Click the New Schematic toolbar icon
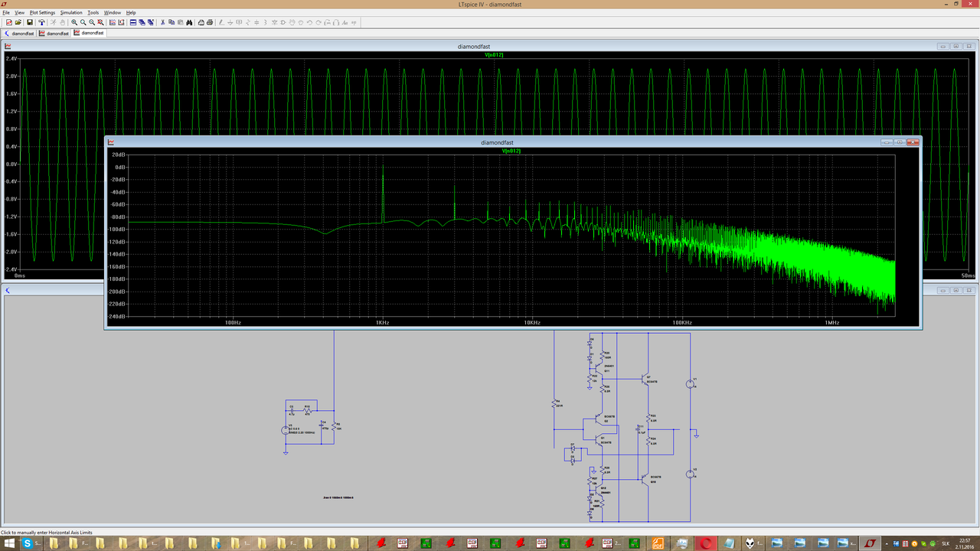Viewport: 980px width, 551px height. point(8,22)
